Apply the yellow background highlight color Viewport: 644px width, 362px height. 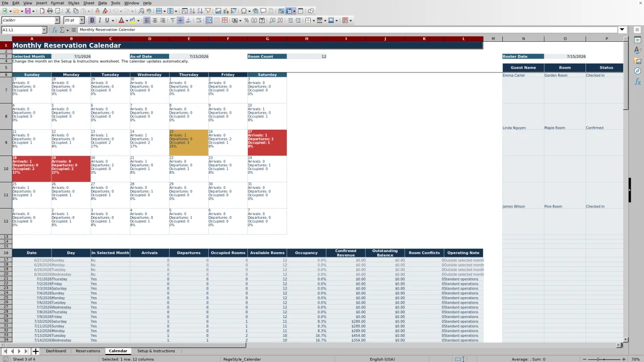(x=133, y=20)
